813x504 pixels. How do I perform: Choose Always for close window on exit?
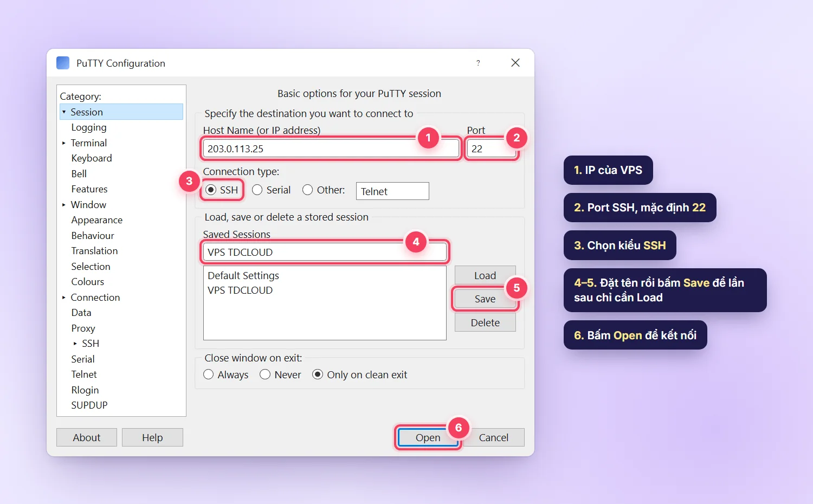tap(209, 374)
